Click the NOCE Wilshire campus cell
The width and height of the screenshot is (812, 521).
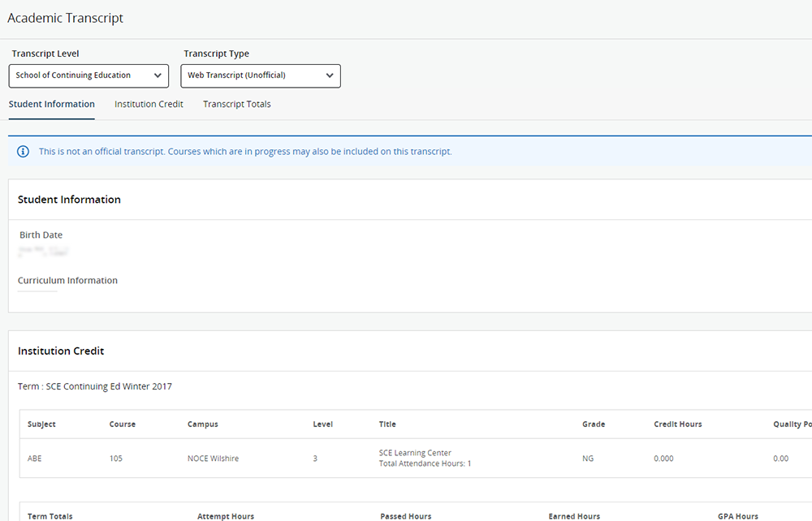(x=213, y=459)
